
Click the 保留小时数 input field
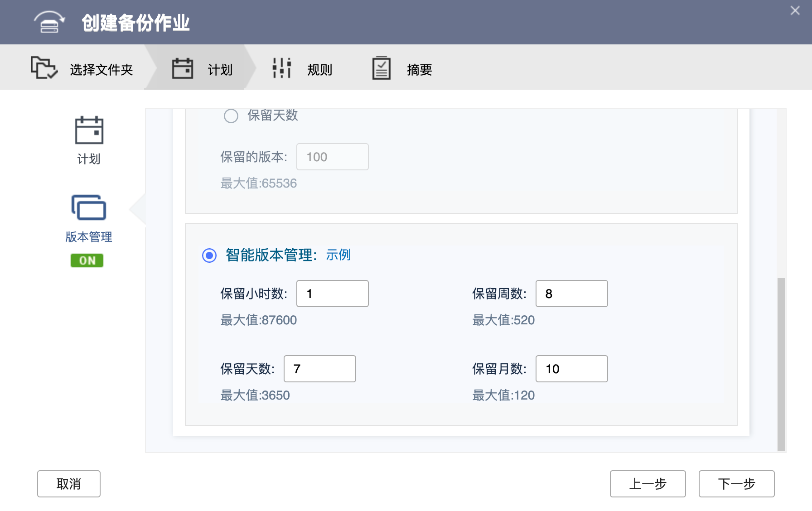(x=332, y=294)
